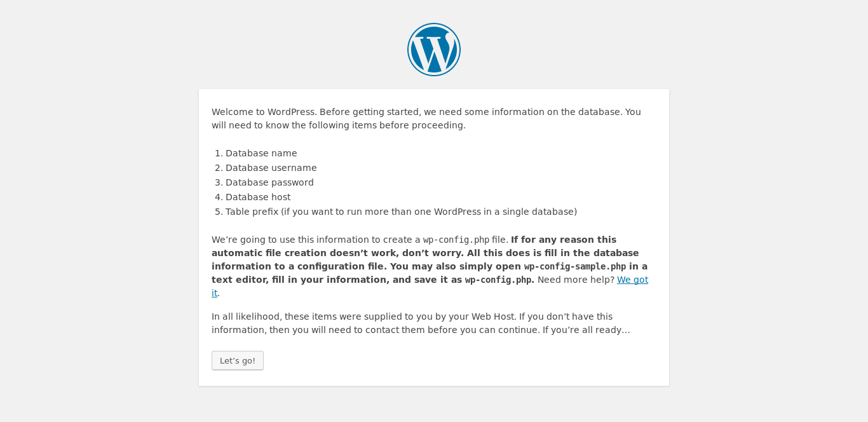Select the "Database host" list item
This screenshot has height=422, width=868.
tap(258, 197)
